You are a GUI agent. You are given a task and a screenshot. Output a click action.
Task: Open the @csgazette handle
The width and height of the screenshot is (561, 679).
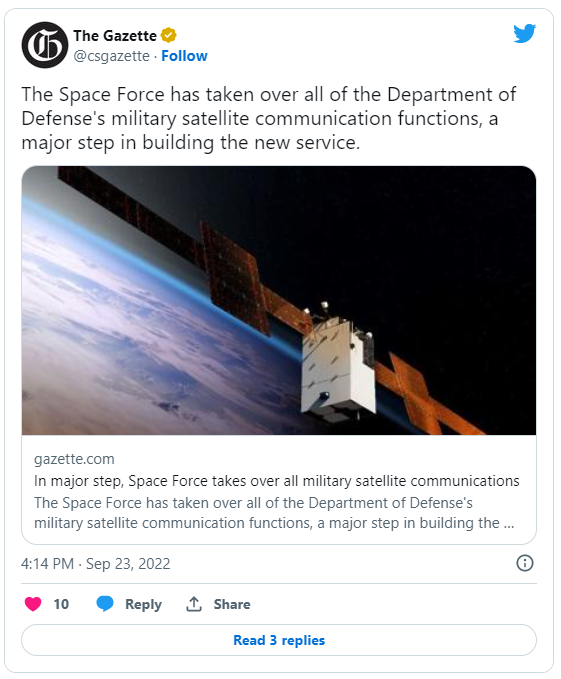(x=112, y=56)
